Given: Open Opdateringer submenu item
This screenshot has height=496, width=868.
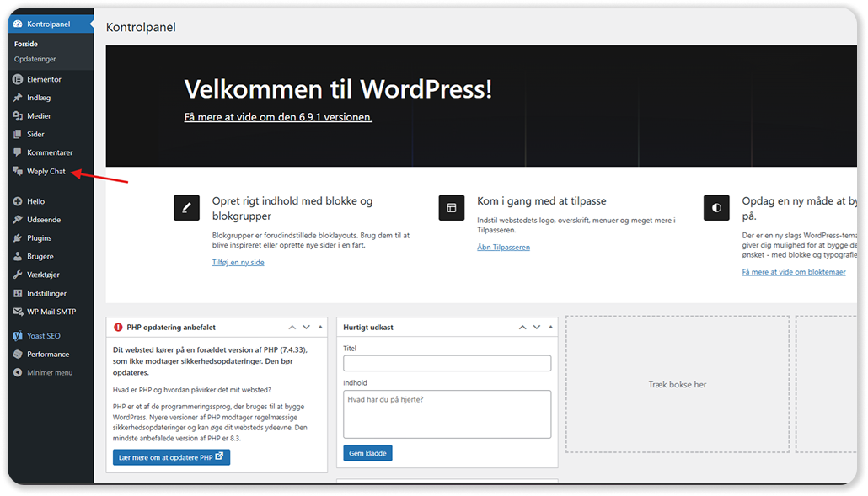Looking at the screenshot, I should [x=35, y=59].
